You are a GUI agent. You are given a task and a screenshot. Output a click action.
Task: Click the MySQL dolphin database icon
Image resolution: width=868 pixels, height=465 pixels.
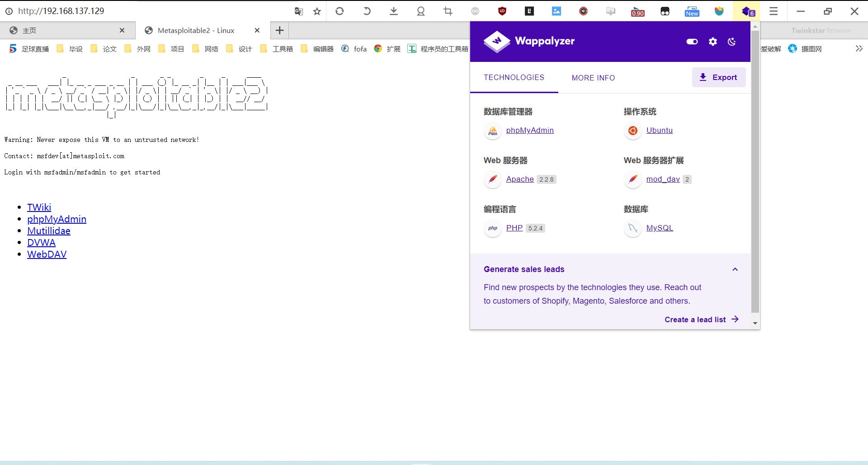pyautogui.click(x=632, y=229)
